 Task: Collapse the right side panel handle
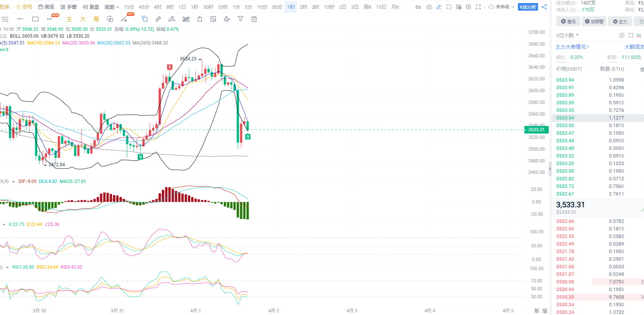point(550,169)
